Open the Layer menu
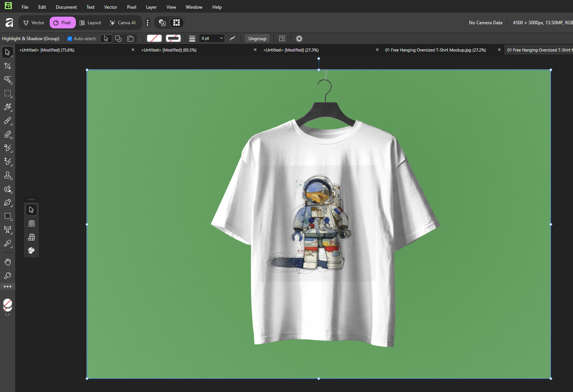The image size is (573, 392). (151, 7)
